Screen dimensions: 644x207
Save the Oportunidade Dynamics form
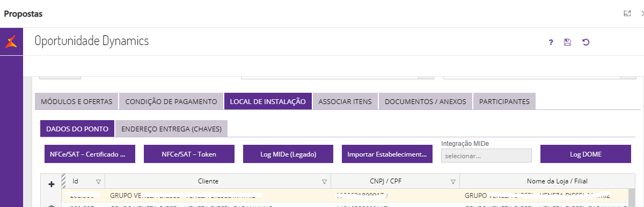(x=567, y=42)
